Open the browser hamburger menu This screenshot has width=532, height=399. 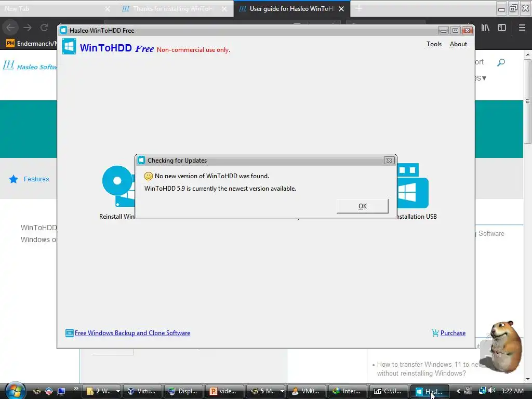(522, 28)
